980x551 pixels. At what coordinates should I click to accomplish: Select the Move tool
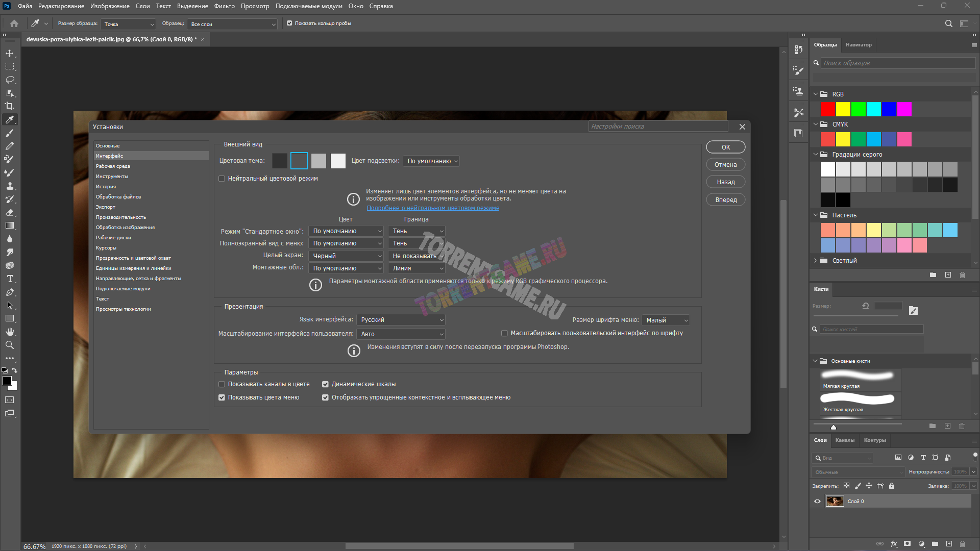pos(10,53)
